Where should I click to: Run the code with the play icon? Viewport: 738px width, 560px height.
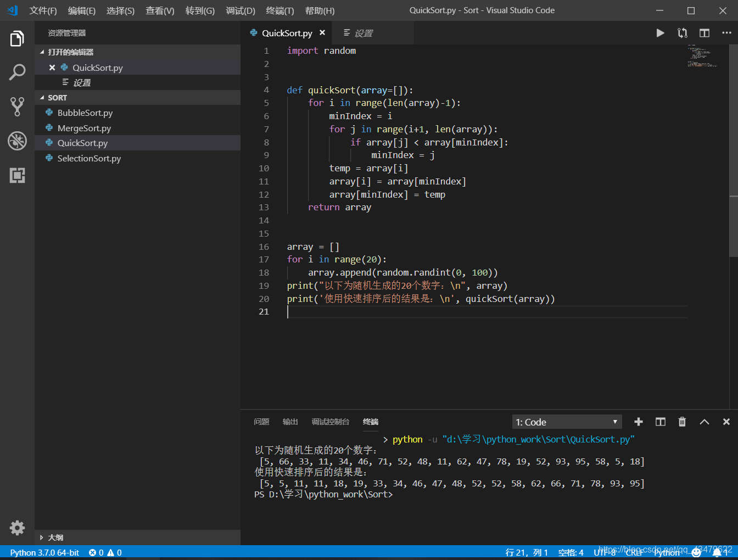pyautogui.click(x=660, y=33)
